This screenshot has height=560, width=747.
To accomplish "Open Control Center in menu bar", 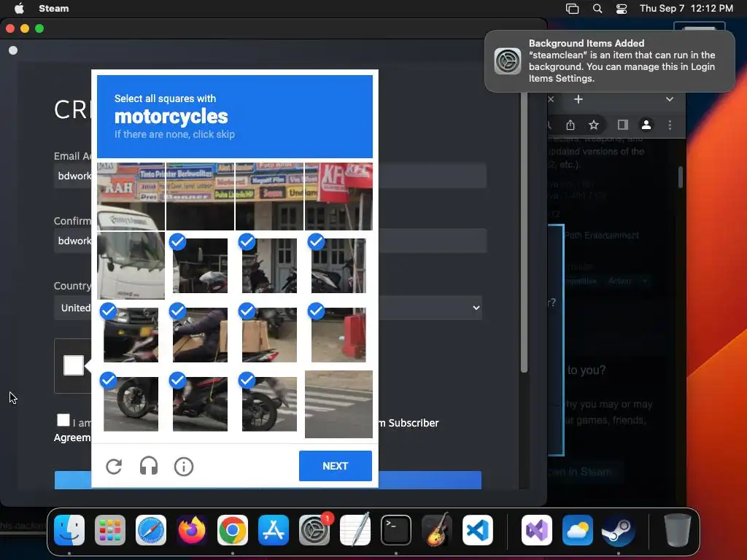I will pos(622,9).
